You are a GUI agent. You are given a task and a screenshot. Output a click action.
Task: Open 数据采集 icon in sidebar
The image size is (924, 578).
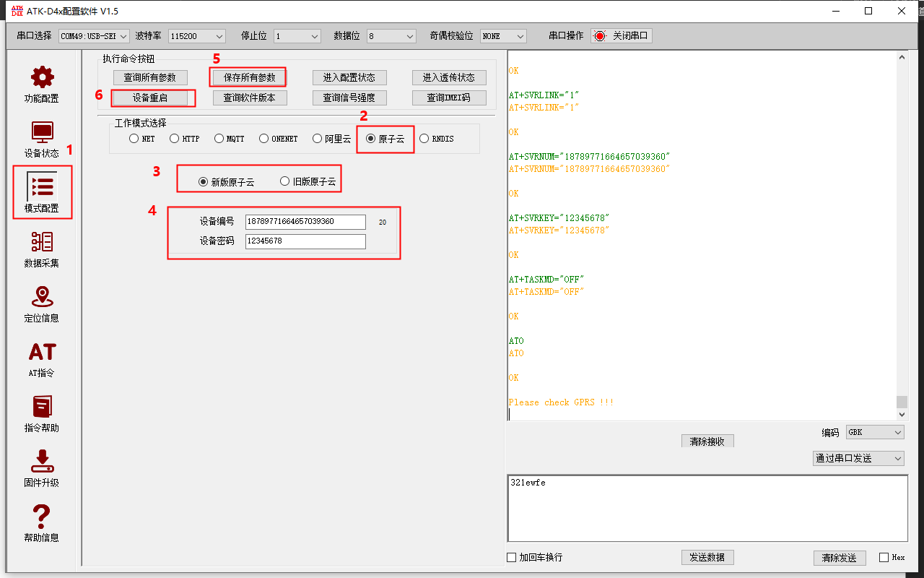[42, 243]
